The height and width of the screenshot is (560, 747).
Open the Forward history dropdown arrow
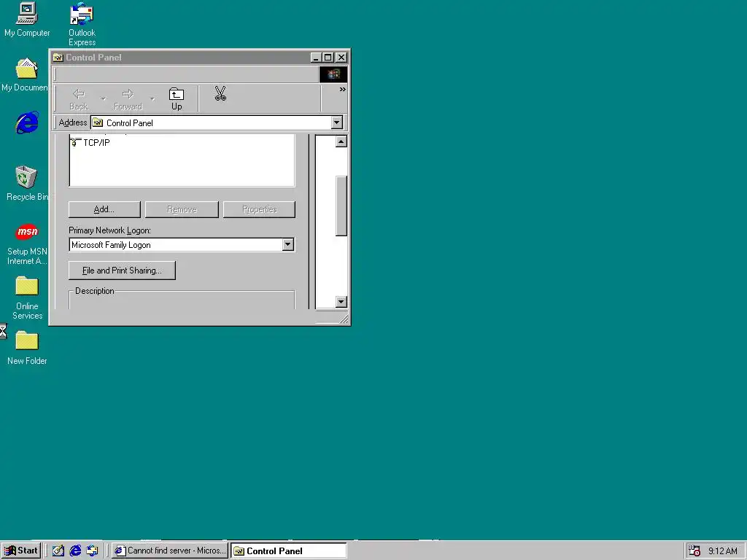coord(152,99)
